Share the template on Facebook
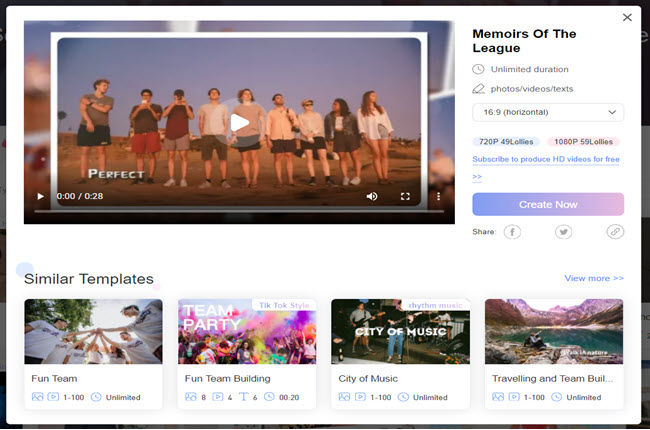Image resolution: width=650 pixels, height=430 pixels. click(512, 232)
